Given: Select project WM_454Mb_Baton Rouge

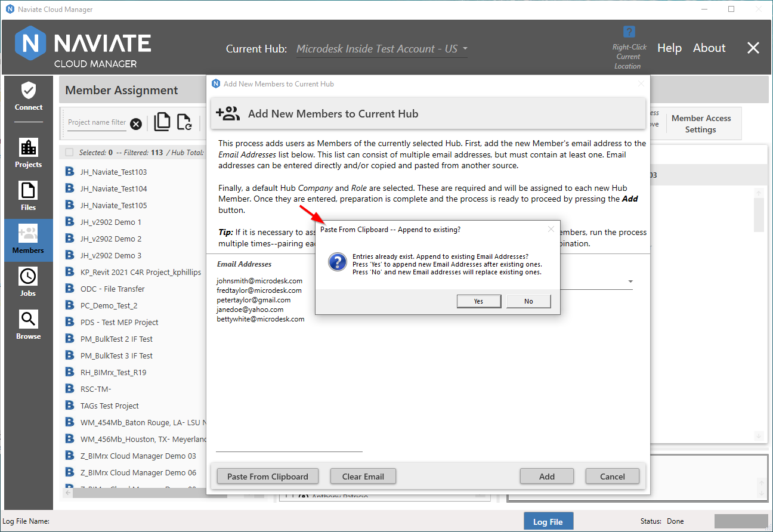Looking at the screenshot, I should 143,422.
